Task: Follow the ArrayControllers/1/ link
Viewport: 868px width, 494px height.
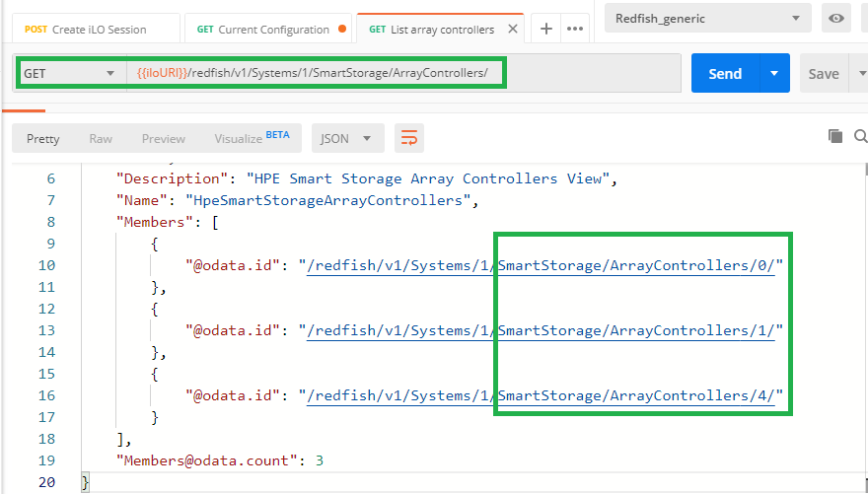Action: (x=541, y=330)
